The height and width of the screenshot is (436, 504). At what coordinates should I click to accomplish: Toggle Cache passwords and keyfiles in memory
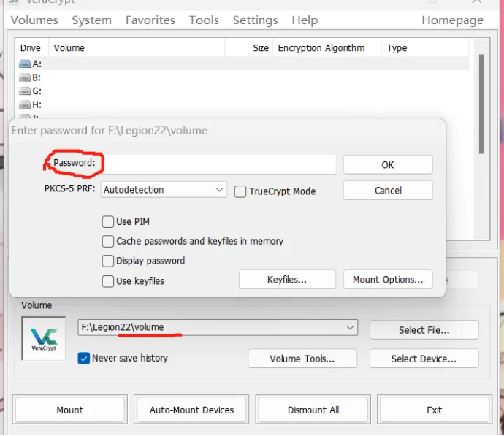[x=108, y=241]
